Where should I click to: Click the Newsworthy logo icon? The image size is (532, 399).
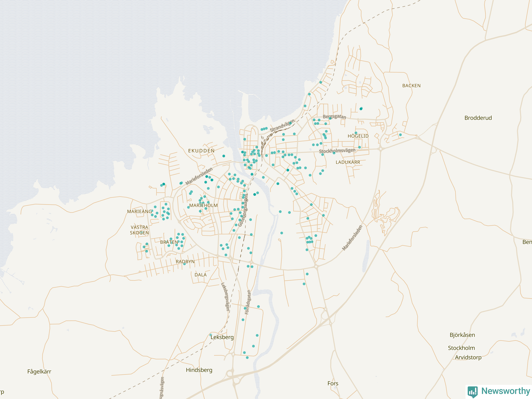click(x=473, y=392)
